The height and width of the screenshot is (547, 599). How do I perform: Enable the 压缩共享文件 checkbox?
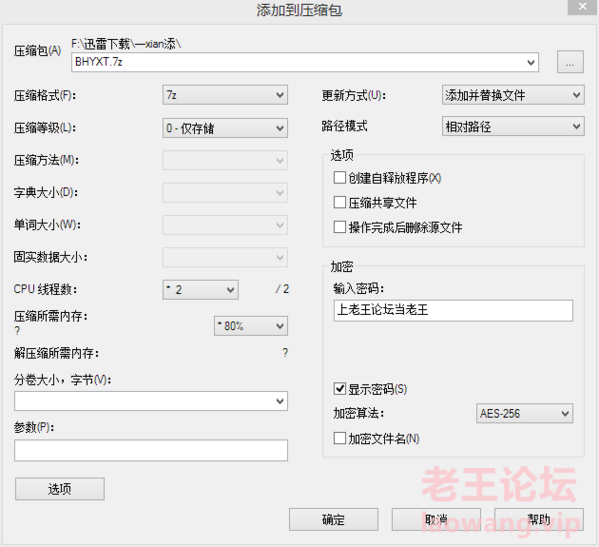[340, 202]
